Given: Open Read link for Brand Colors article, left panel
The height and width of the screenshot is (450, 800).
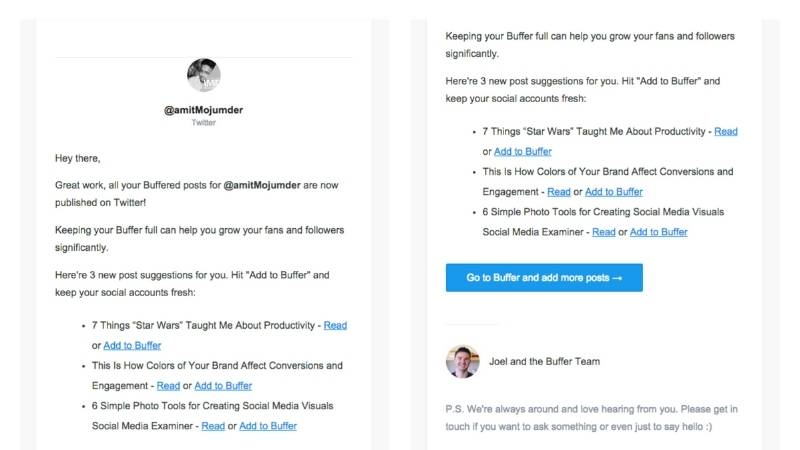Looking at the screenshot, I should pyautogui.click(x=168, y=385).
